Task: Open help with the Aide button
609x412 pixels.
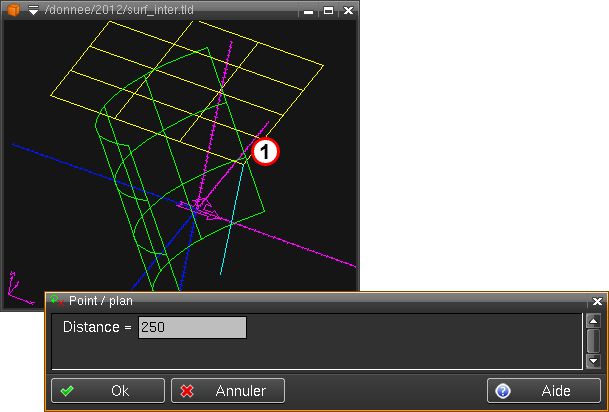Action: coord(544,391)
